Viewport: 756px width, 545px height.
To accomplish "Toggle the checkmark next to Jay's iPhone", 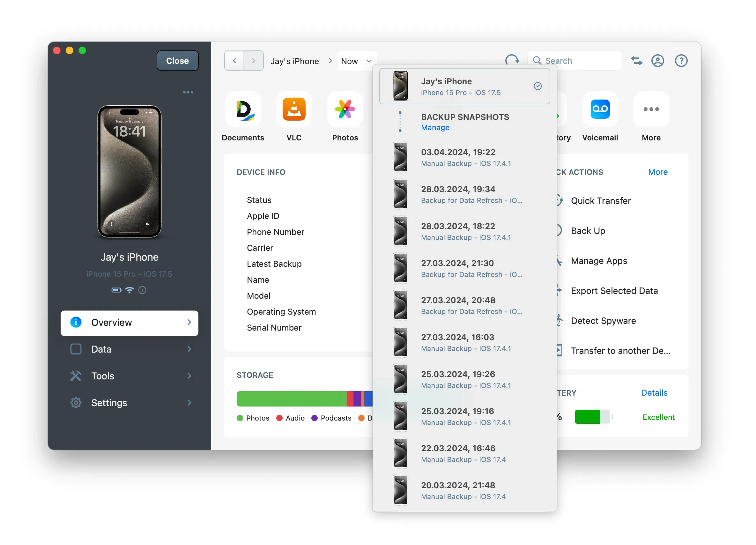I will click(x=538, y=86).
